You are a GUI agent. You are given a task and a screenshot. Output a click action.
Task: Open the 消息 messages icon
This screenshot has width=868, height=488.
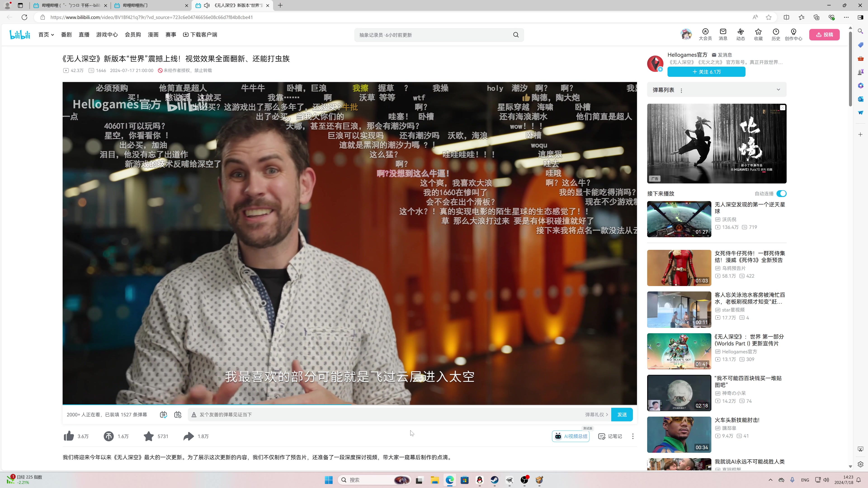click(x=723, y=34)
